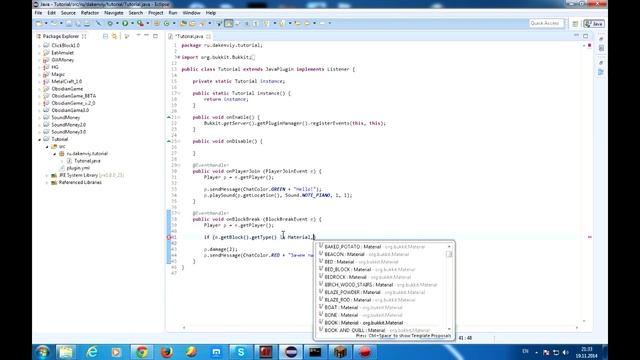Click the New file toolbar icon
This screenshot has height=360, width=640.
click(39, 24)
